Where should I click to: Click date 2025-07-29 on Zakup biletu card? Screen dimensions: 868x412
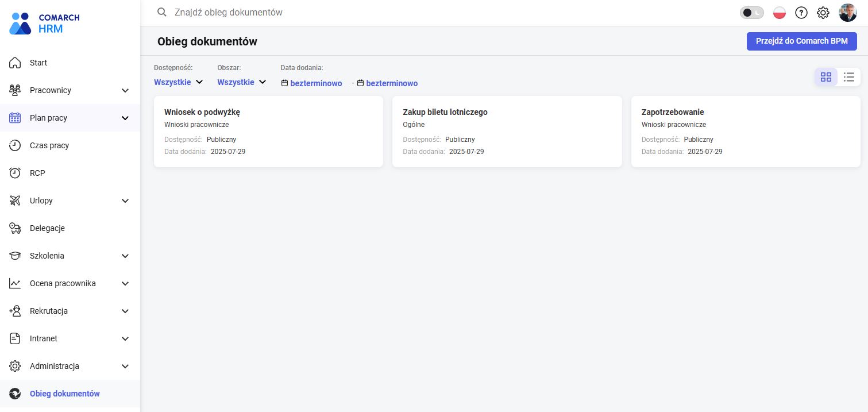tap(466, 152)
